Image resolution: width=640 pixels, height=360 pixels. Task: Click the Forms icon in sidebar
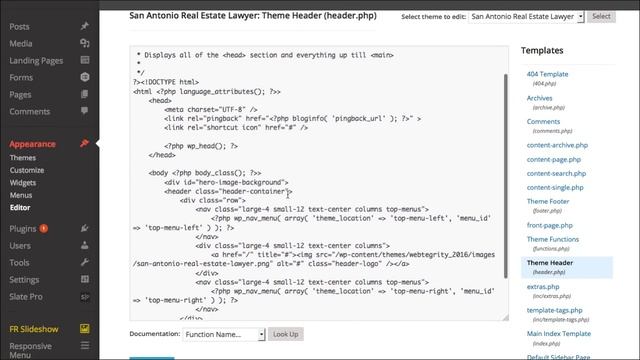tap(84, 77)
